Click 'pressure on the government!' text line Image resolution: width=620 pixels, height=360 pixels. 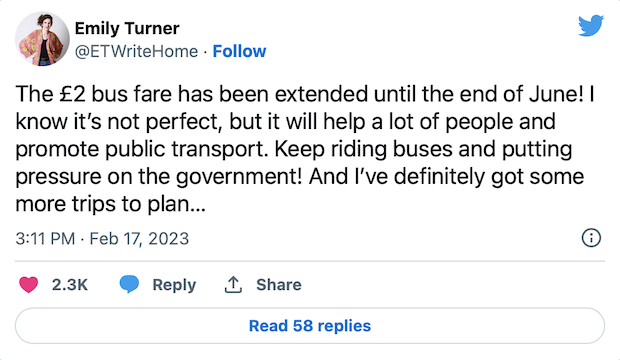coord(159,177)
